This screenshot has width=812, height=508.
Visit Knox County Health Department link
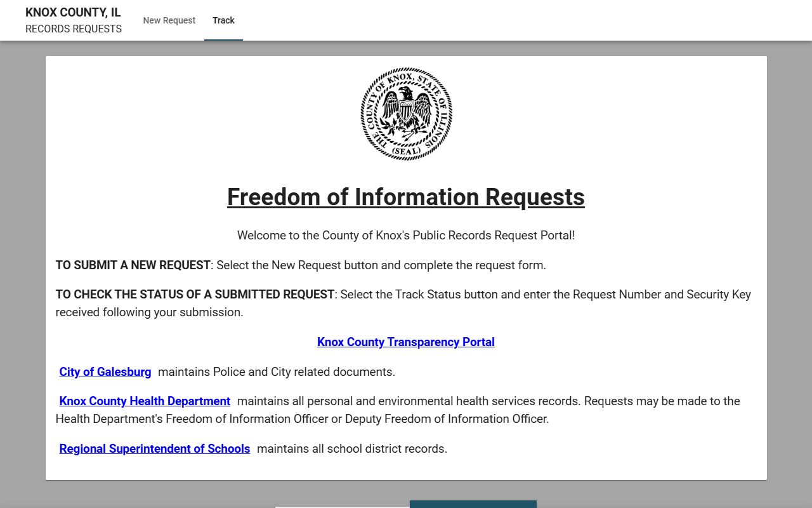click(145, 401)
